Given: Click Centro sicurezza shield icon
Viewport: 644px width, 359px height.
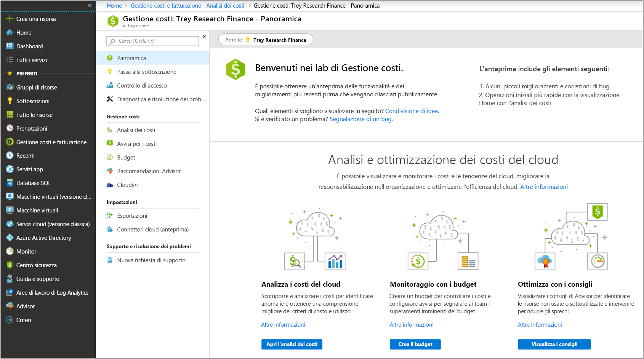Looking at the screenshot, I should pos(10,265).
